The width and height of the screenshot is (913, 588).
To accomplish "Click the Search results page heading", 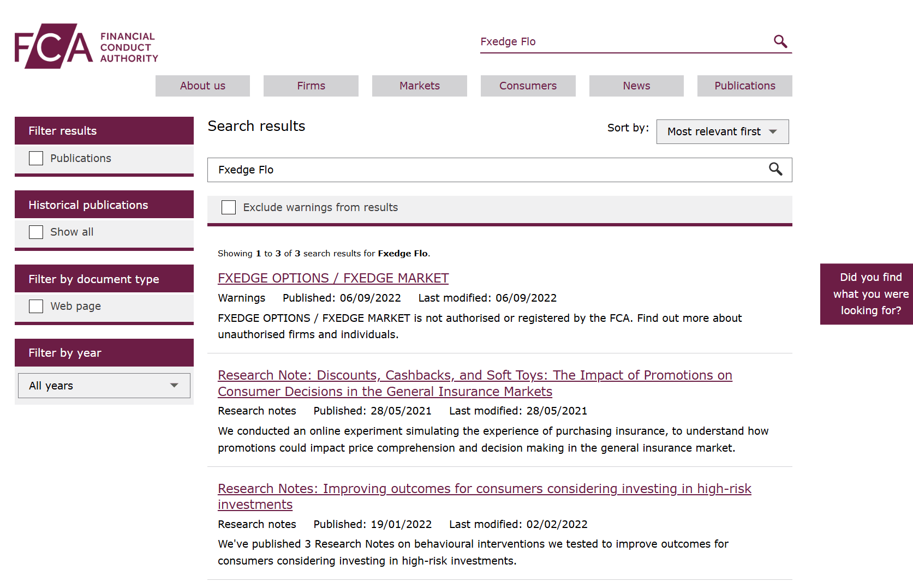I will coord(256,126).
